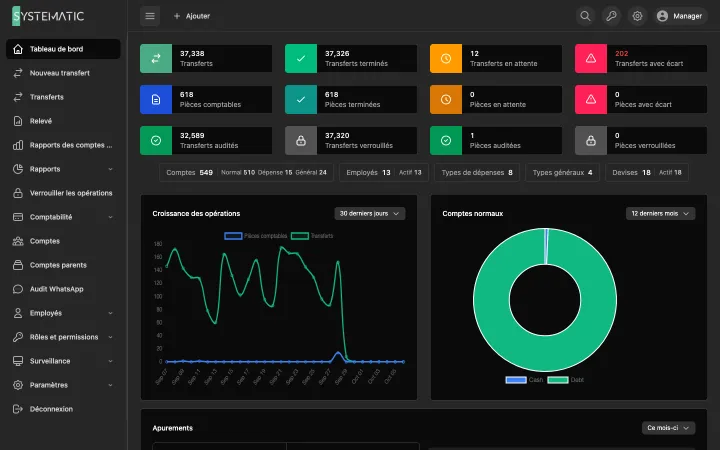720x450 pixels.
Task: Click the Types de dépenses 8 chip
Action: [477, 173]
